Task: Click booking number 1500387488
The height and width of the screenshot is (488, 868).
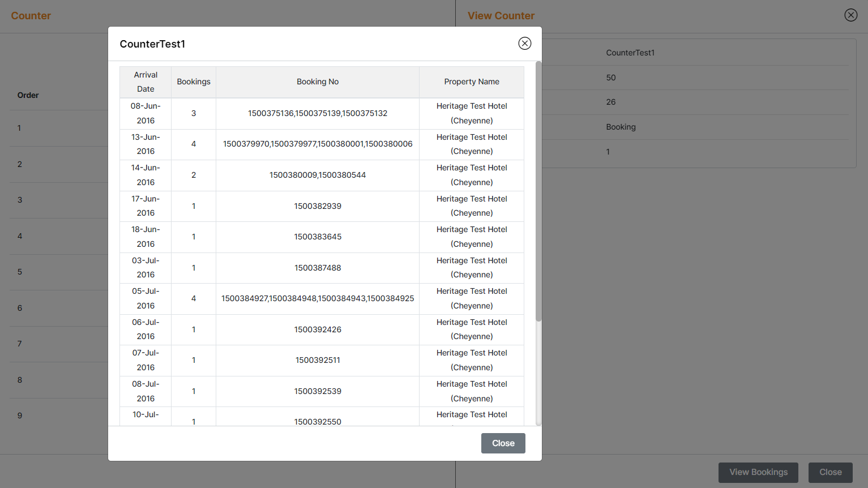Action: tap(318, 268)
